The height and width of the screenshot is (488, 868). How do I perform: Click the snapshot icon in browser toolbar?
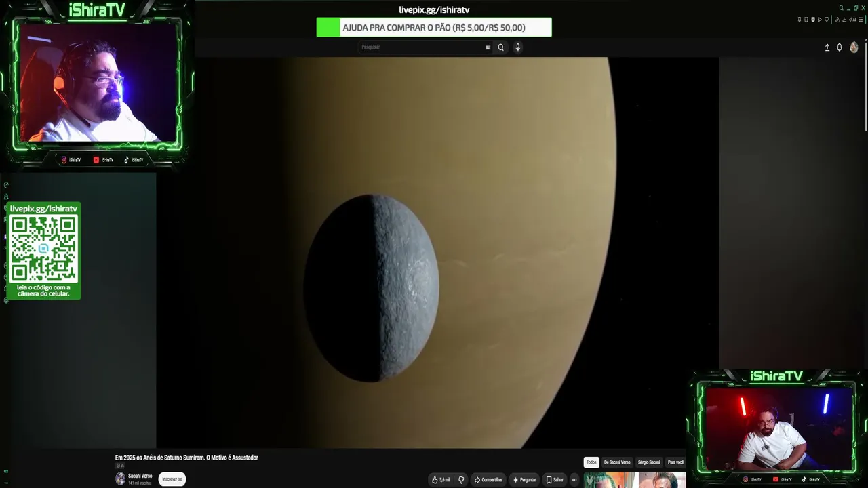click(x=806, y=20)
